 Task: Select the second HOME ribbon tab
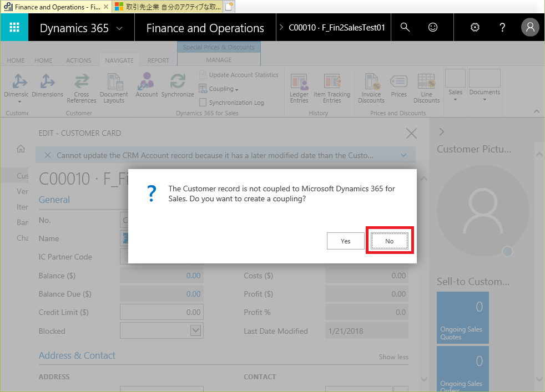(x=43, y=60)
